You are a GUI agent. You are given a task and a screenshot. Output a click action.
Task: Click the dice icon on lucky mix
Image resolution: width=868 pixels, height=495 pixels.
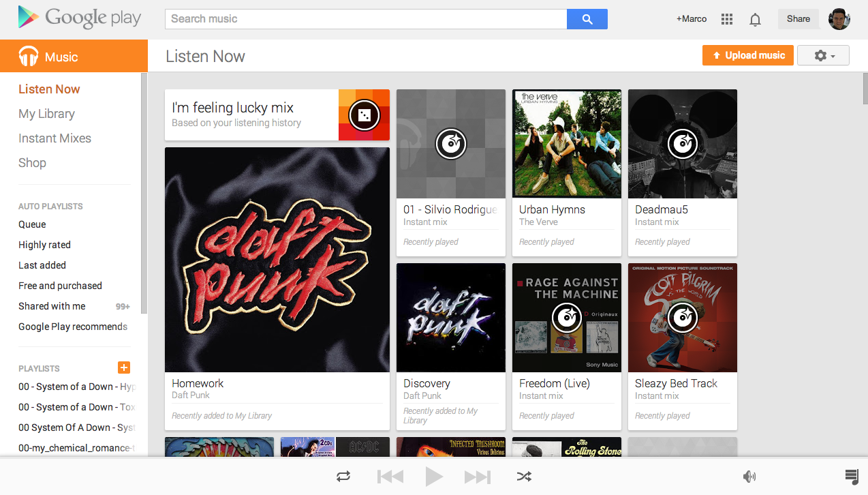pyautogui.click(x=364, y=115)
